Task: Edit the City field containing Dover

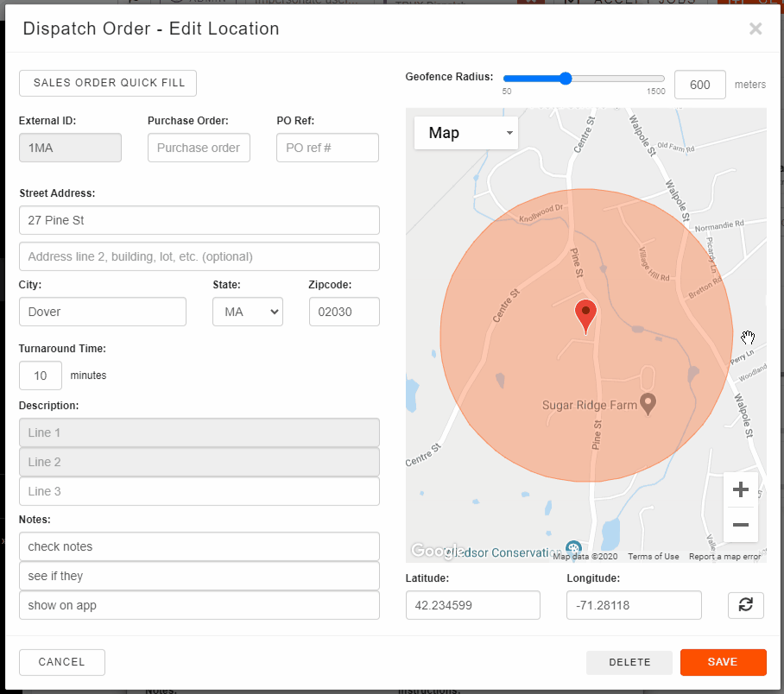Action: point(103,312)
